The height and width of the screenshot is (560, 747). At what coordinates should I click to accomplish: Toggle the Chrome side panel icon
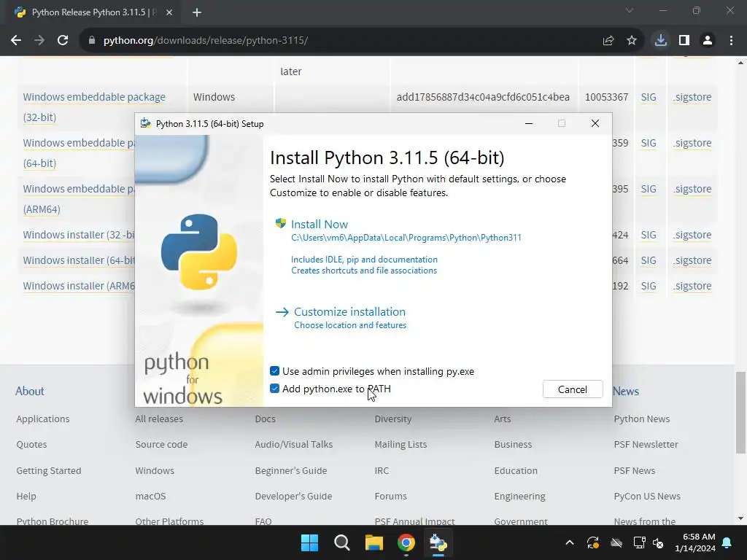click(684, 41)
